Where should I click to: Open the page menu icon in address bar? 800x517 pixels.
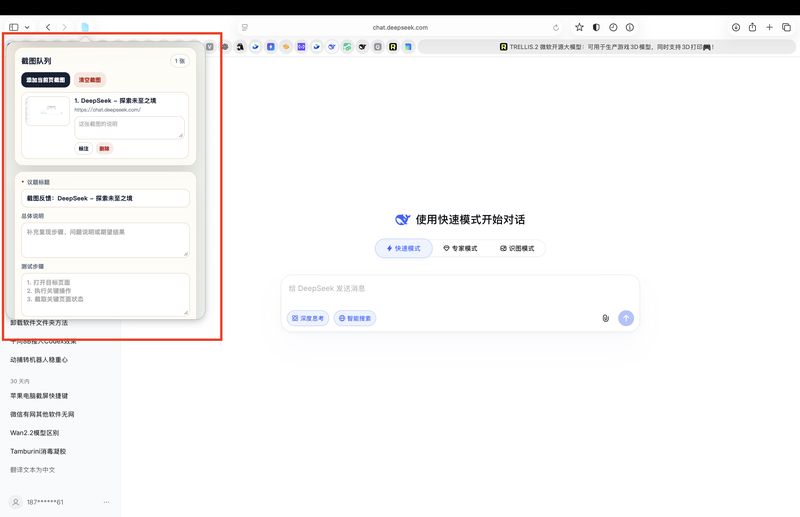[245, 27]
